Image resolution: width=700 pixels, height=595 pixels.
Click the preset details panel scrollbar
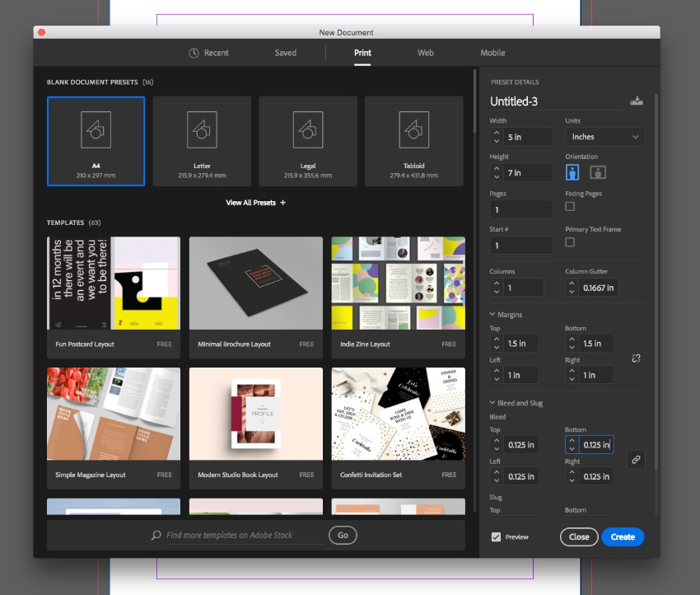656,280
